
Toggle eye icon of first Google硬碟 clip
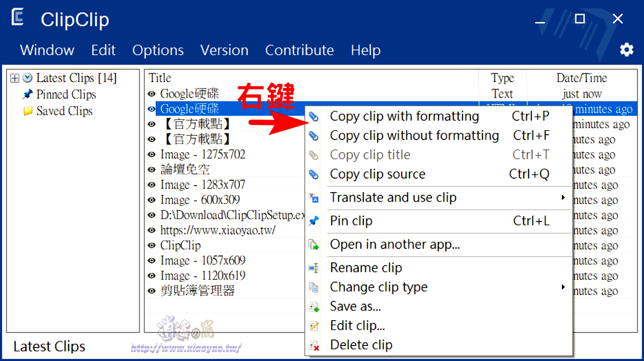click(x=151, y=94)
